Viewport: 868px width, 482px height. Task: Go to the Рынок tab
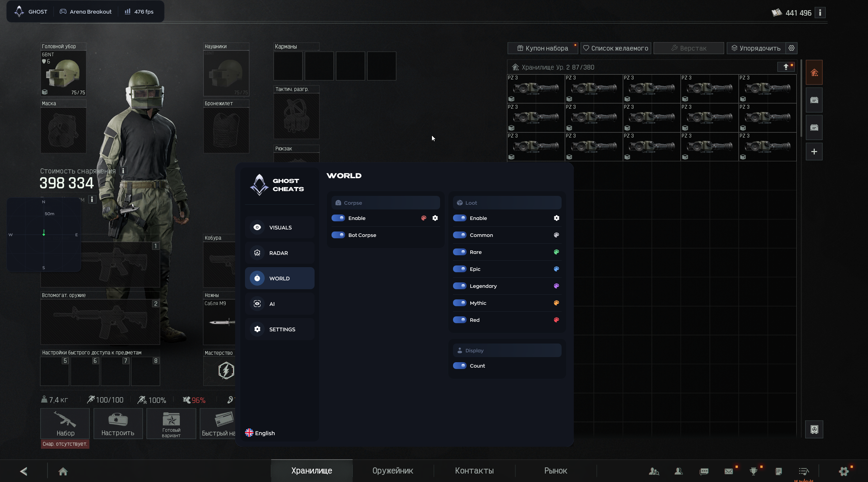[x=555, y=471]
